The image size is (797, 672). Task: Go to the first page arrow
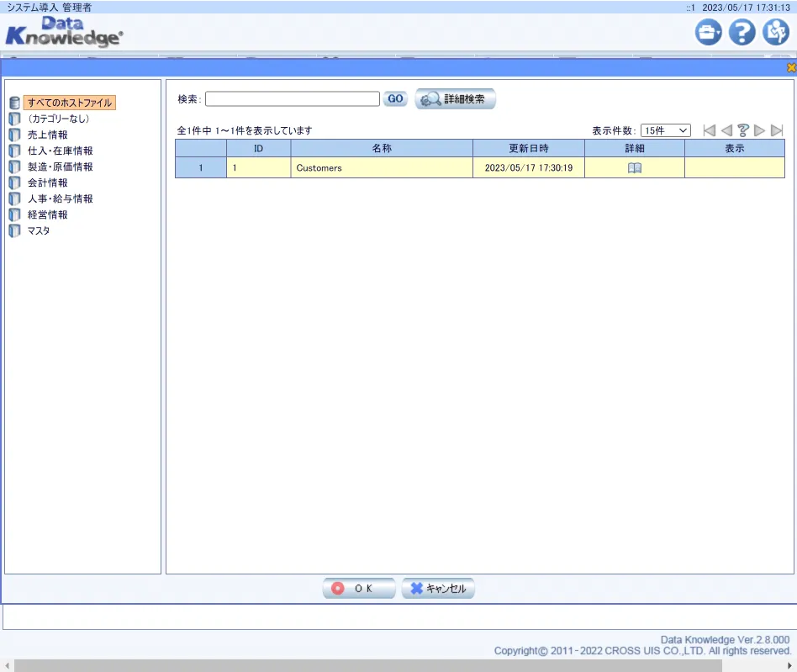tap(710, 130)
